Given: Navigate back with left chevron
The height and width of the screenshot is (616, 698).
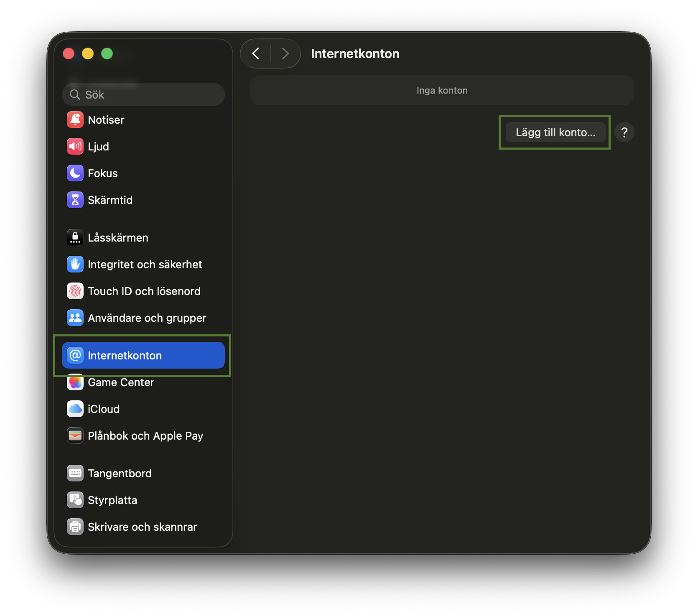Looking at the screenshot, I should [x=256, y=53].
